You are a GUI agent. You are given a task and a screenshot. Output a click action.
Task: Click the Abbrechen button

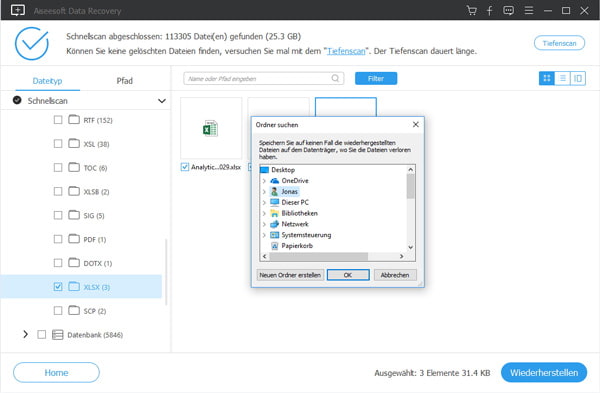click(395, 275)
